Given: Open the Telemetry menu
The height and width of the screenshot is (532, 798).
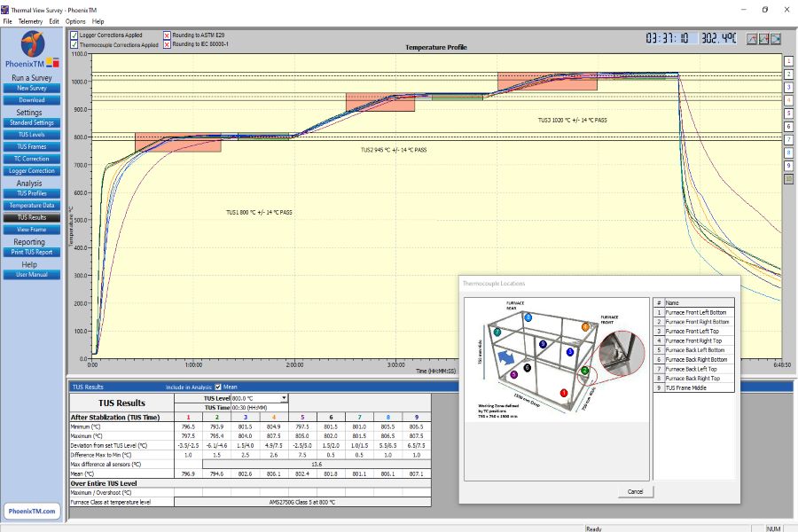Looking at the screenshot, I should coord(33,20).
